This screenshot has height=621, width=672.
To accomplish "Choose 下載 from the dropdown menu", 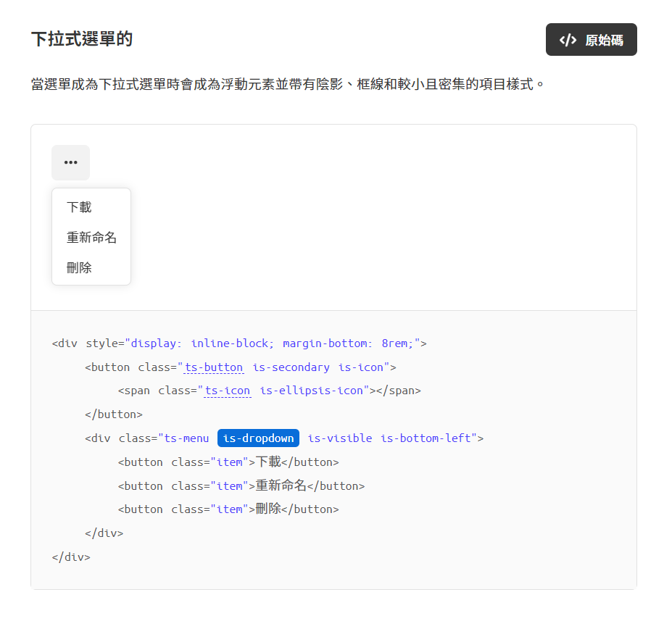I will coord(80,207).
